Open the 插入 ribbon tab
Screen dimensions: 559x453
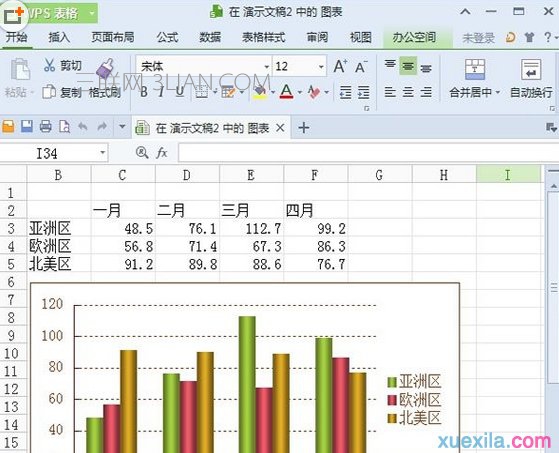pyautogui.click(x=59, y=37)
